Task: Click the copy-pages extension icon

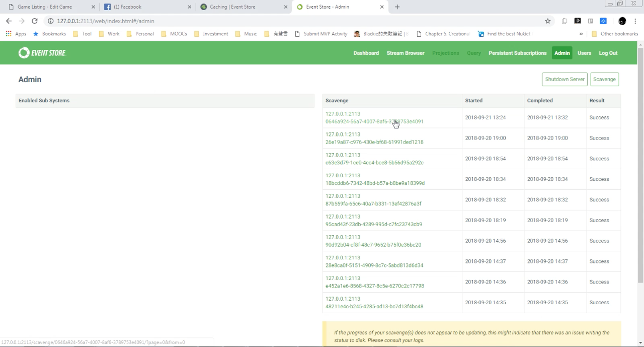Action: (x=565, y=21)
